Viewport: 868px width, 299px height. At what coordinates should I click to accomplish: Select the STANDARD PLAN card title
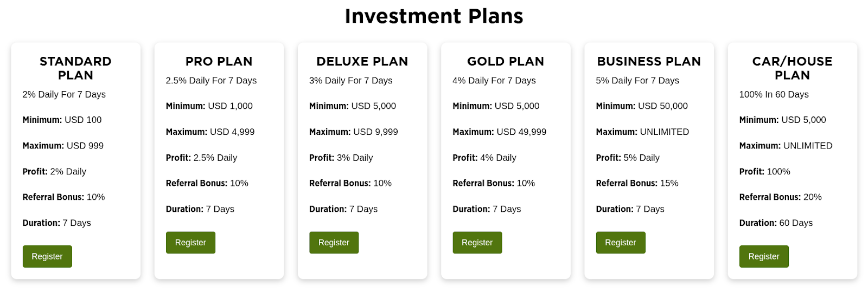(75, 68)
